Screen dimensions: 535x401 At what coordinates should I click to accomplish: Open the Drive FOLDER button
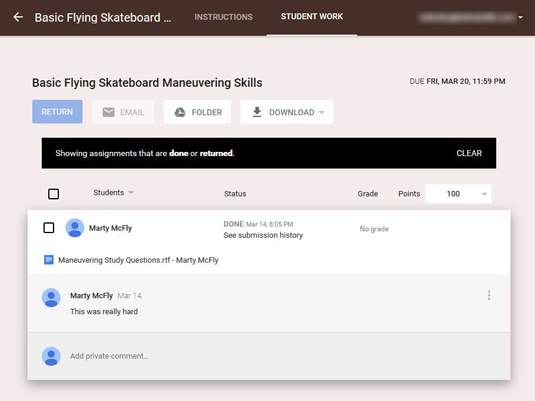[197, 112]
